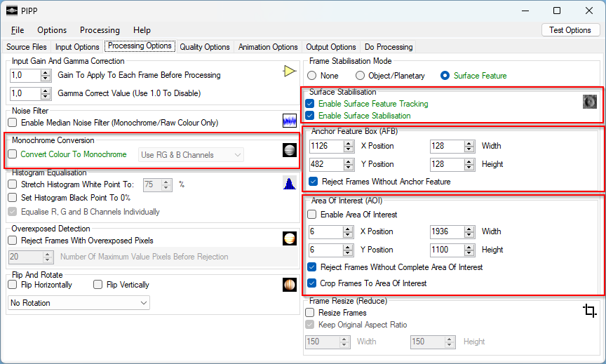Switch to Output Options tab
The width and height of the screenshot is (606, 364).
(331, 47)
